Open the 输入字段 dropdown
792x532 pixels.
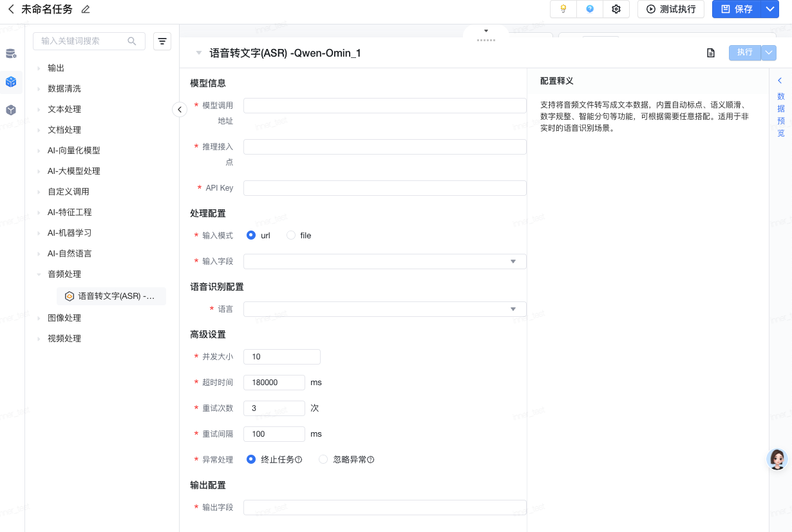pos(384,261)
